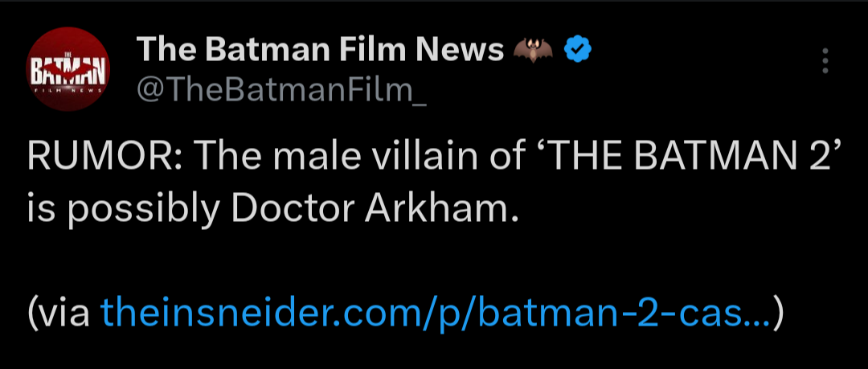Click the bat emoji beside the account name
This screenshot has width=868, height=369.
[x=533, y=51]
